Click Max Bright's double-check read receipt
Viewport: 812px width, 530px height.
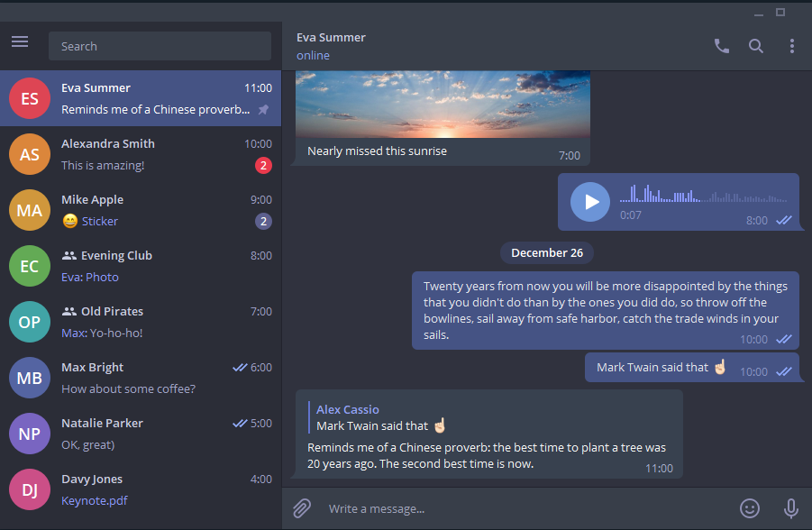coord(240,367)
